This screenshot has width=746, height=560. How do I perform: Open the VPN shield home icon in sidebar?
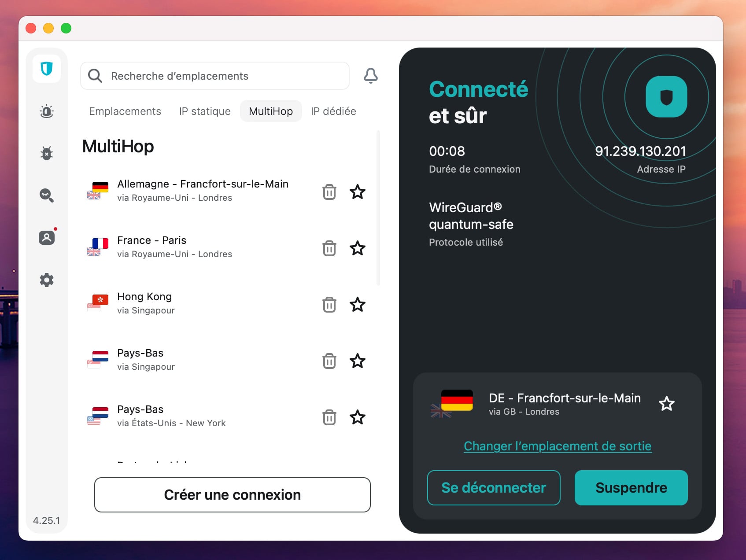click(47, 69)
